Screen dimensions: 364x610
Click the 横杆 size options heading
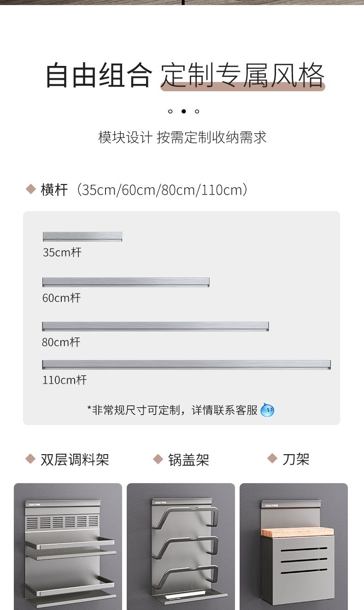click(145, 190)
